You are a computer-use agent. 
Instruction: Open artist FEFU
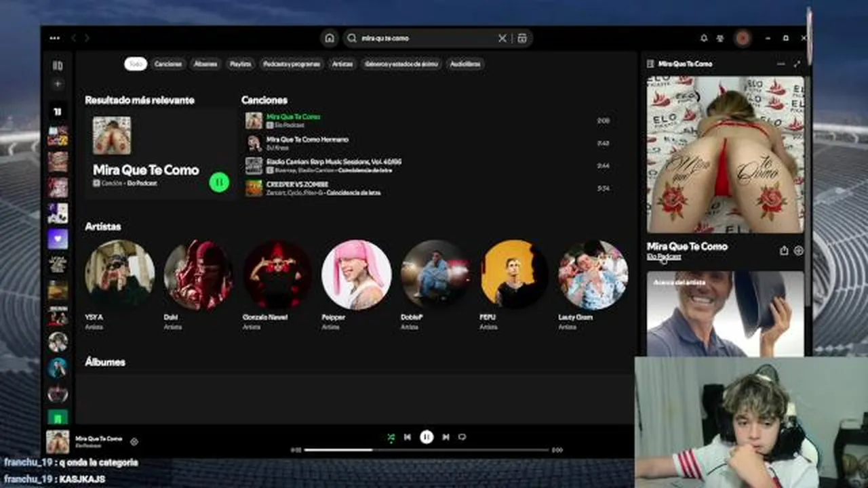(x=514, y=274)
